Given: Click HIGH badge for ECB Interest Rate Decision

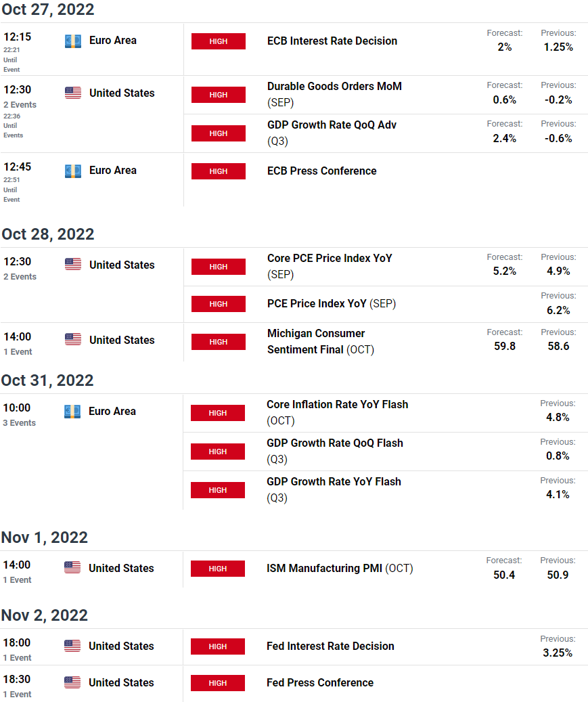Looking at the screenshot, I should (x=219, y=41).
